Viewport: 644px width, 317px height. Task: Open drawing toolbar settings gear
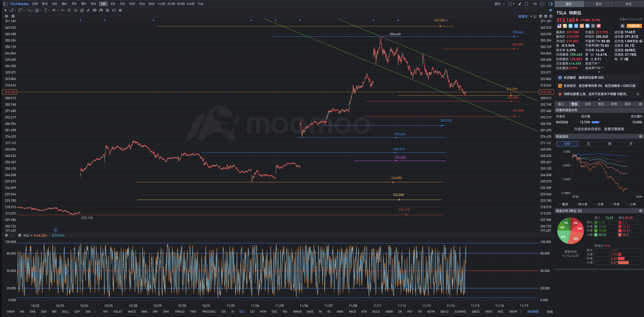[120, 10]
